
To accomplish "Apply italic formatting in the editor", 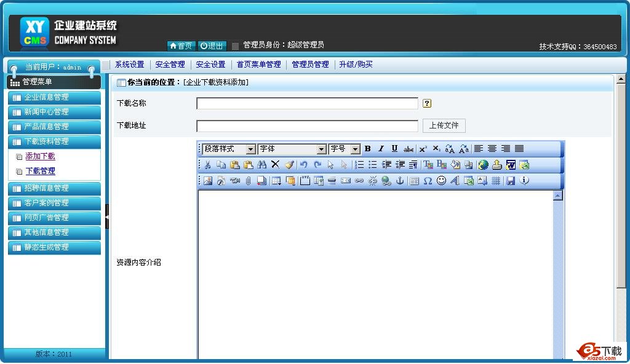I will pyautogui.click(x=381, y=149).
